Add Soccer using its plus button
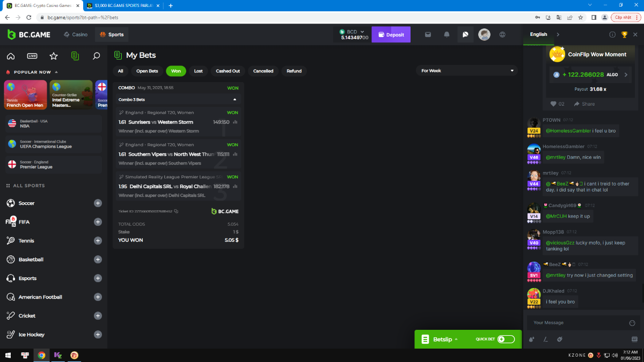 click(98, 203)
